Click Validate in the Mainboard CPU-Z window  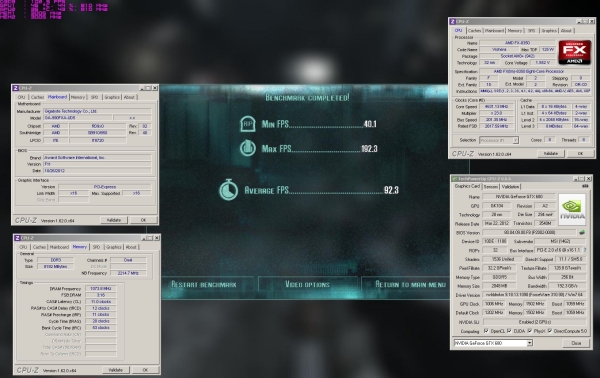click(114, 220)
